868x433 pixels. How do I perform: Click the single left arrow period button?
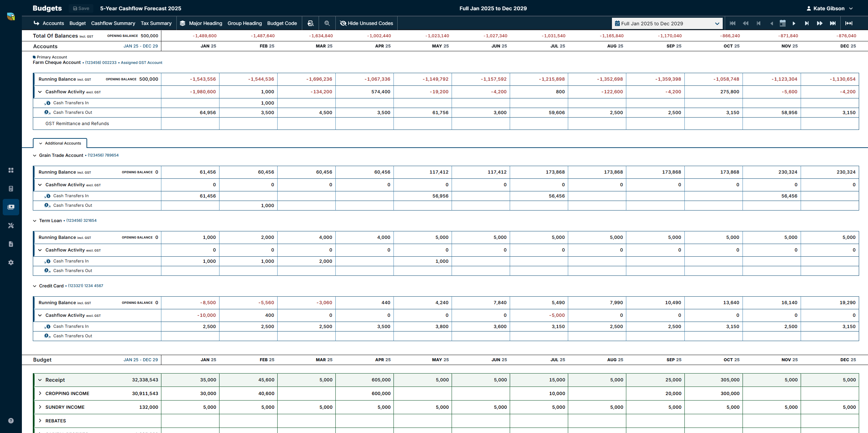point(772,23)
